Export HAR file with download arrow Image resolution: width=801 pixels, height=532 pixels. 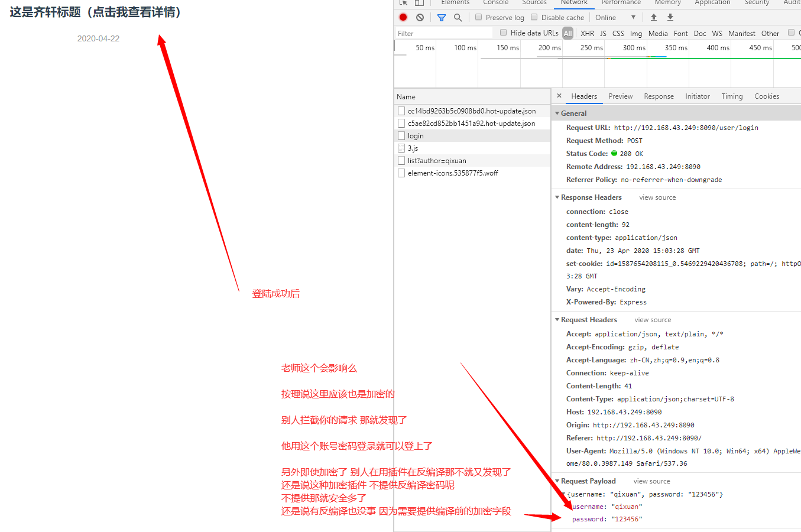pos(670,18)
